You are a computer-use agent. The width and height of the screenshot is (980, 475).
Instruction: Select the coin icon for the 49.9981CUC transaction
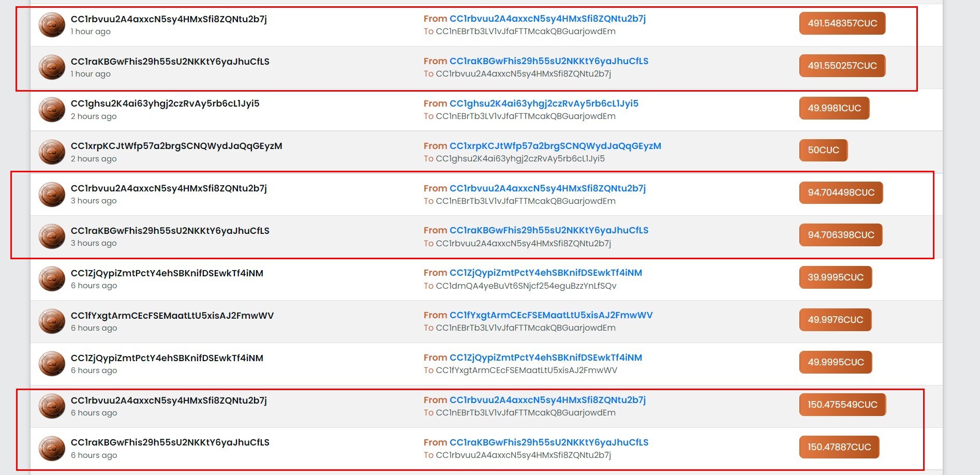[x=52, y=110]
